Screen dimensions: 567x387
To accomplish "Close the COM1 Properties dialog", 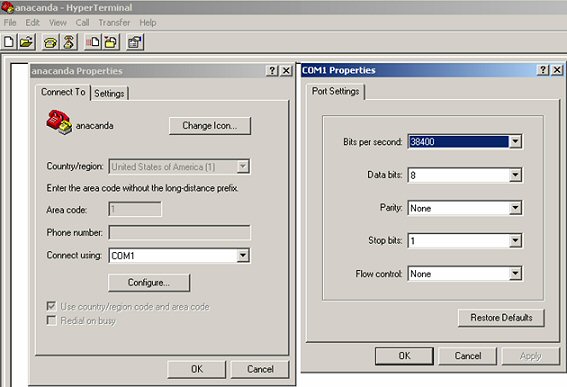I will click(557, 70).
